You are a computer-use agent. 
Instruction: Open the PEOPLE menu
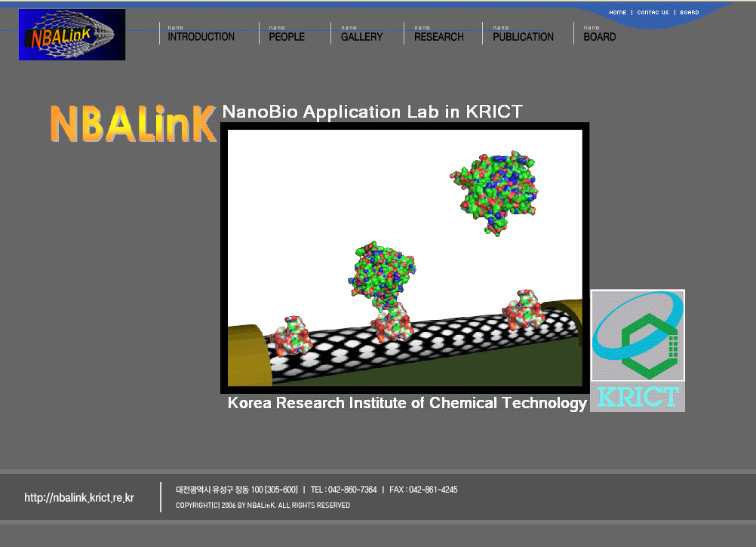click(287, 37)
